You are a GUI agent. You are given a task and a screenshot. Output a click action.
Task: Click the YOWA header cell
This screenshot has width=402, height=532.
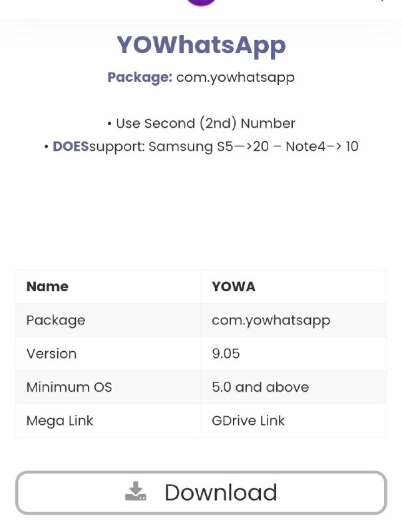[x=234, y=287]
